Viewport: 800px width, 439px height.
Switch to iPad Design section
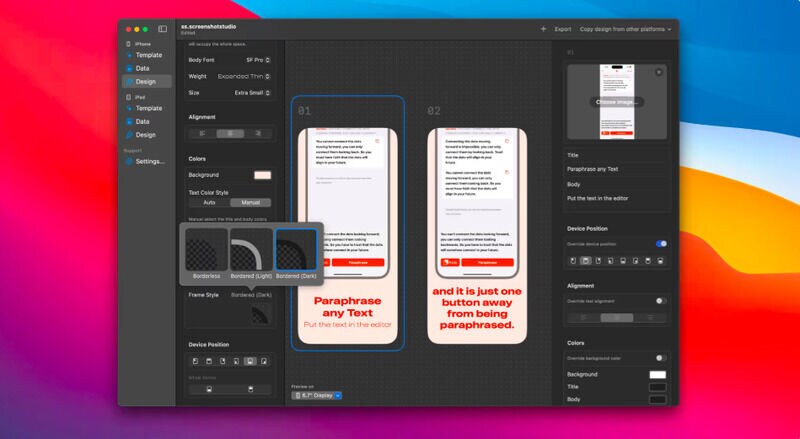(145, 134)
